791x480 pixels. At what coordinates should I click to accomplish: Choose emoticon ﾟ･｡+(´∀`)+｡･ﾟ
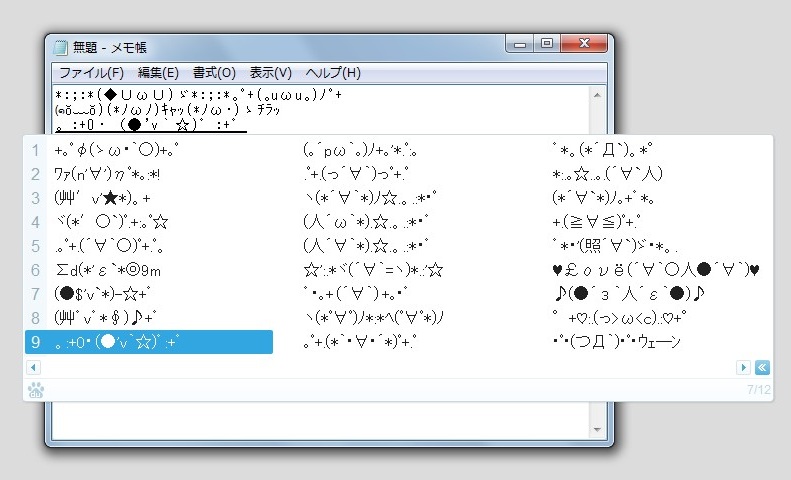[x=355, y=293]
